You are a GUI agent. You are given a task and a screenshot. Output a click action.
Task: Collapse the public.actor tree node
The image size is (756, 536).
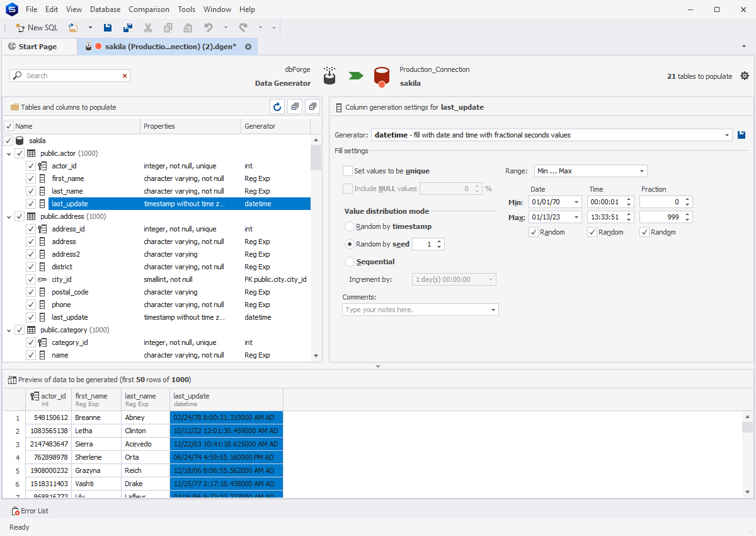pyautogui.click(x=9, y=153)
